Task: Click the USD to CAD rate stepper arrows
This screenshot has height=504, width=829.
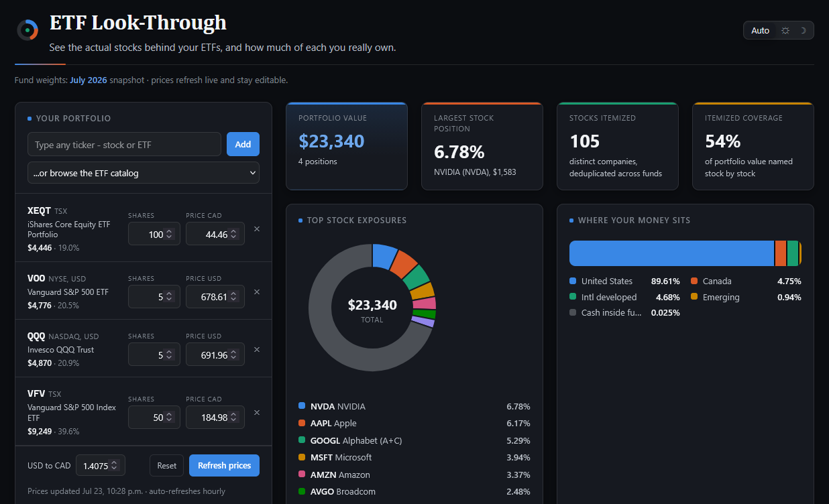Action: [114, 465]
